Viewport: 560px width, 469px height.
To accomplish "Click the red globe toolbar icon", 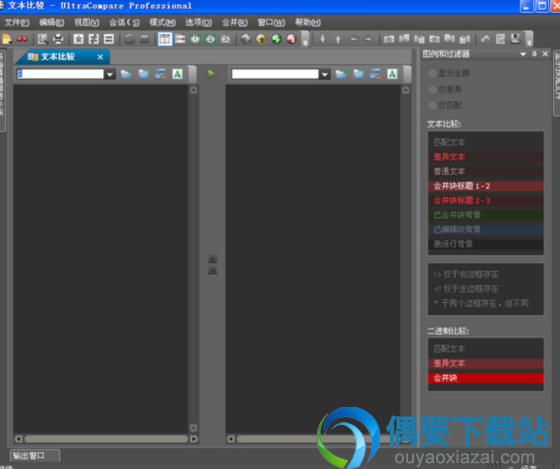I will 291,39.
